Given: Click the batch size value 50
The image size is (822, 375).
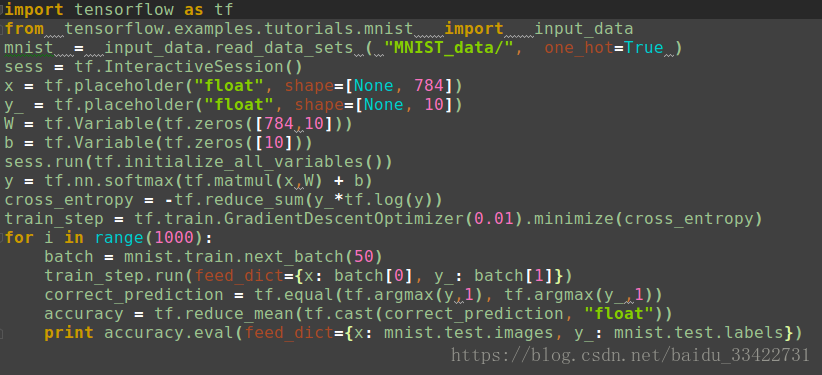Looking at the screenshot, I should click(x=363, y=257).
